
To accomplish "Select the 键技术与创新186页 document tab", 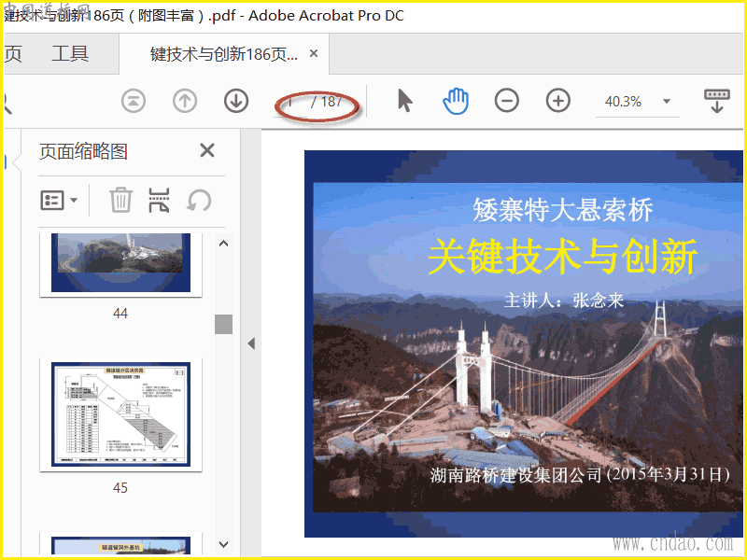I will coord(224,54).
